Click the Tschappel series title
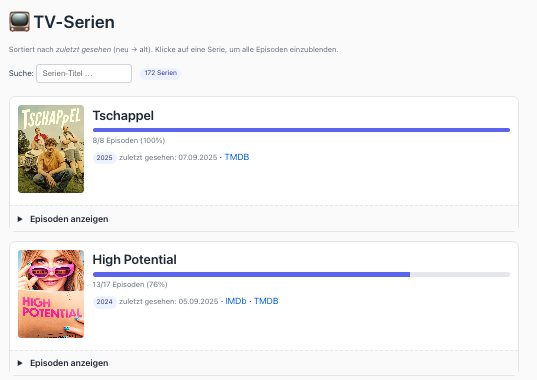Image resolution: width=537 pixels, height=380 pixels. [x=123, y=116]
